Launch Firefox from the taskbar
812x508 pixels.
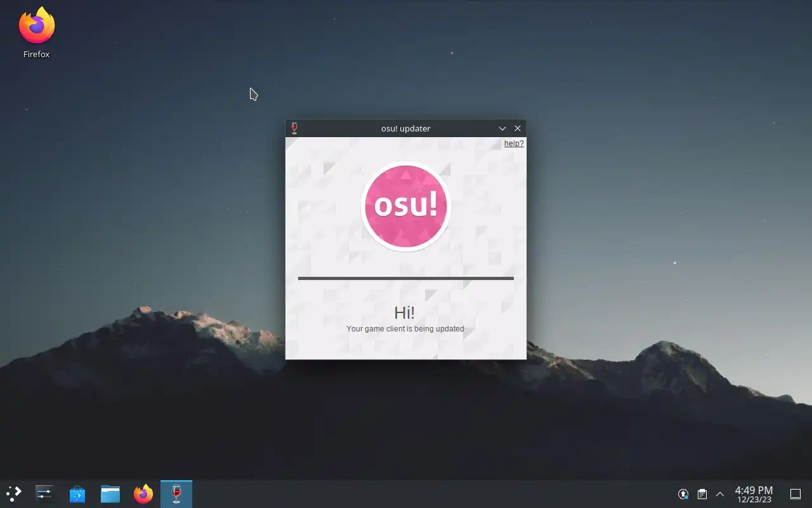point(143,494)
